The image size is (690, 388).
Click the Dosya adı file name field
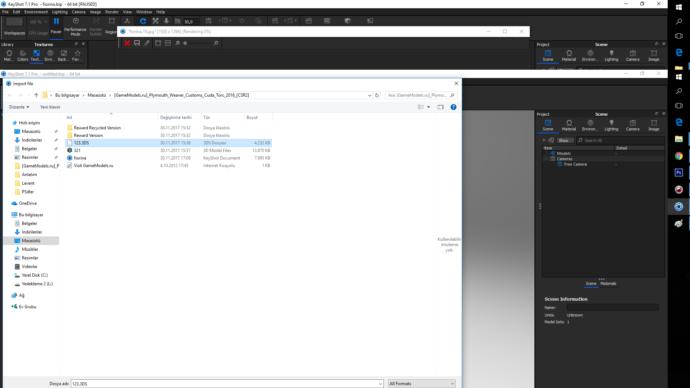[227, 384]
